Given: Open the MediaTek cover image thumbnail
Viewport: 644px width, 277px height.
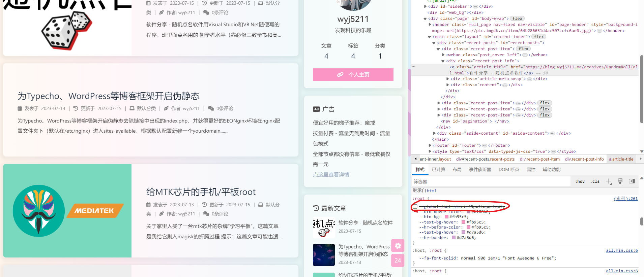Looking at the screenshot, I should 67,211.
